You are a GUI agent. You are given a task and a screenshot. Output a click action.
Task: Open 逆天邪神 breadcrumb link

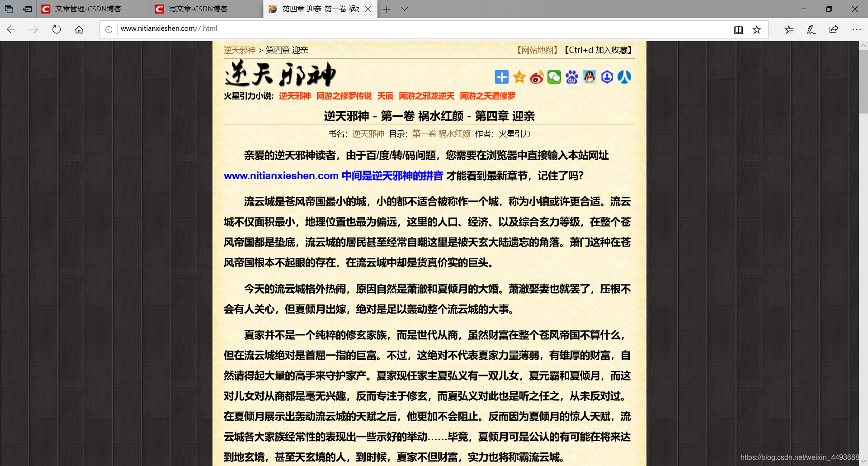tap(240, 50)
